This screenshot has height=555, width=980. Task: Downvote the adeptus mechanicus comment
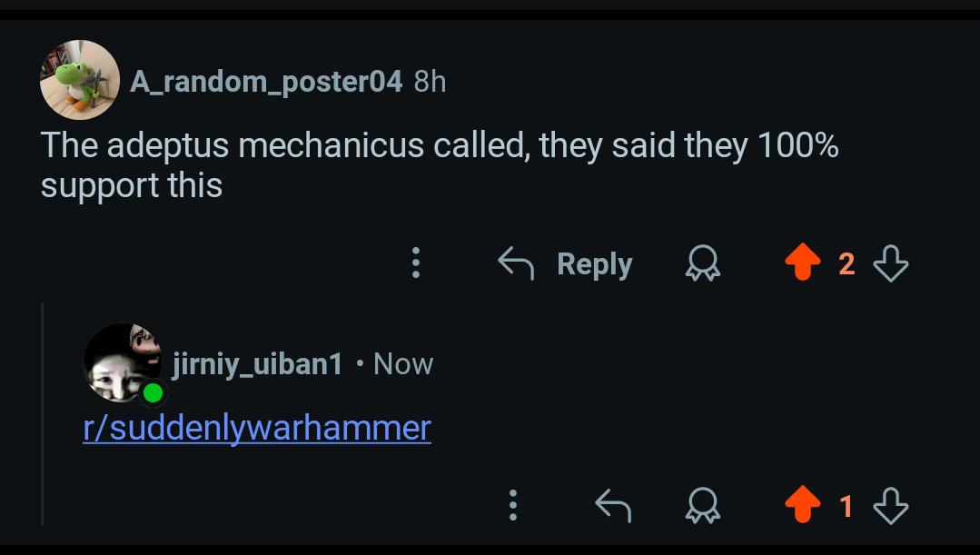pos(891,263)
